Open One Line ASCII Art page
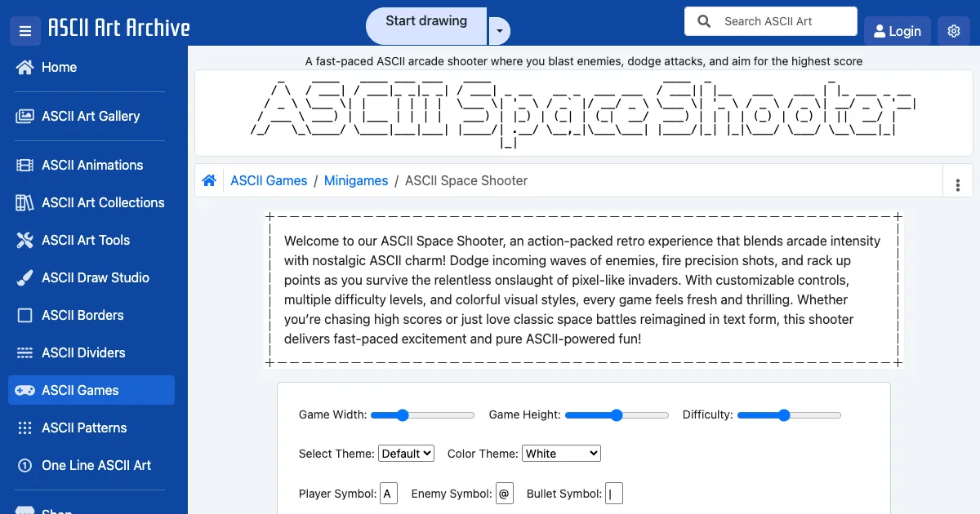This screenshot has height=514, width=980. pyautogui.click(x=96, y=465)
